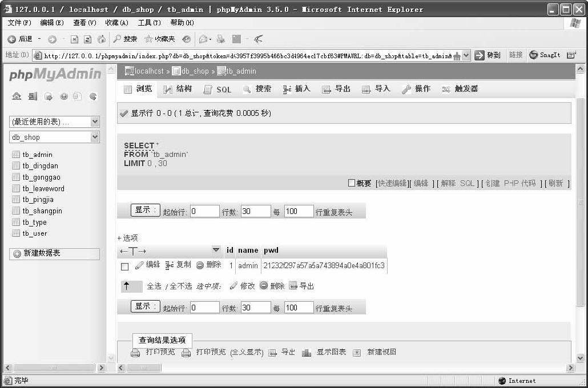Click the reload navigation icon in sidebar
588x388 pixels.
(93, 96)
